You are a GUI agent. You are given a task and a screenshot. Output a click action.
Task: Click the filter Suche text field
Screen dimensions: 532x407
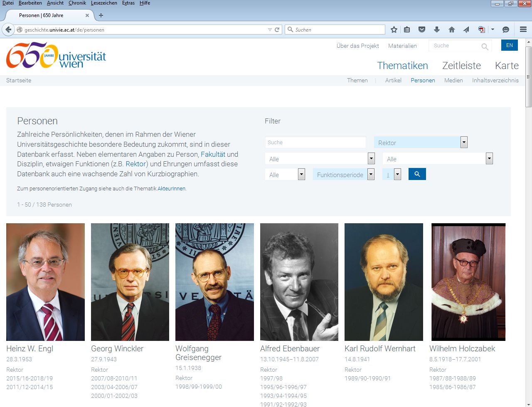point(315,143)
